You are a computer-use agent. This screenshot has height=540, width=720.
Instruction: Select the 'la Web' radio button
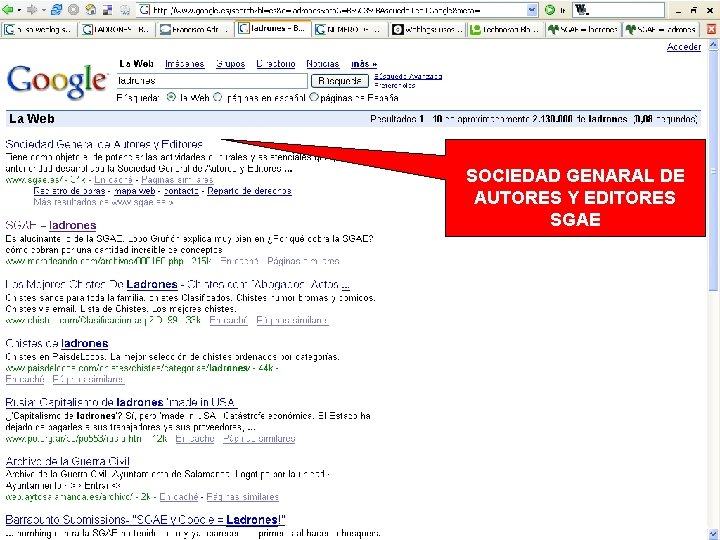[171, 97]
